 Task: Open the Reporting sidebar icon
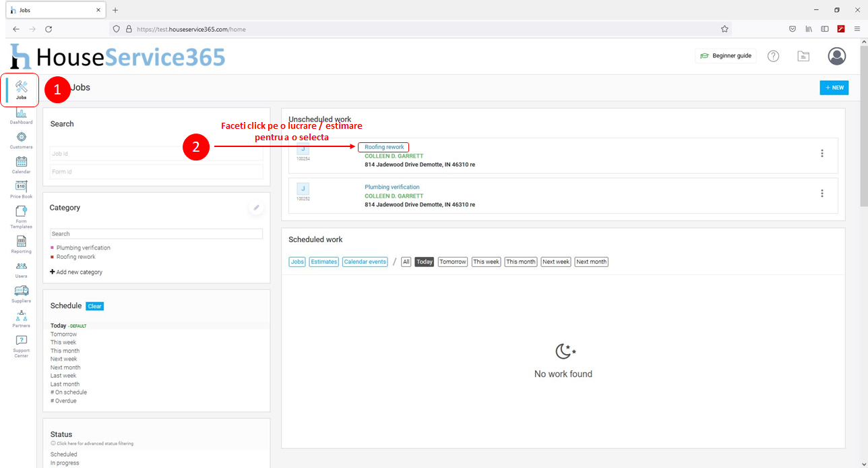[x=21, y=242]
